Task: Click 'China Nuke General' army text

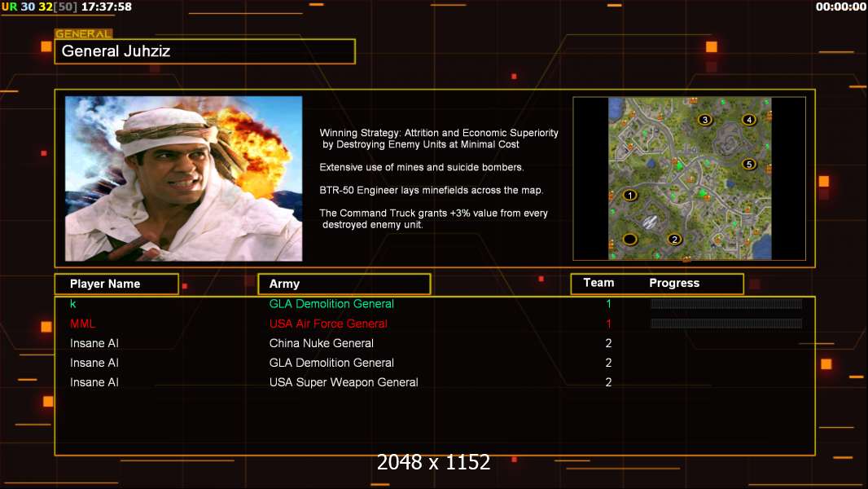Action: (321, 343)
